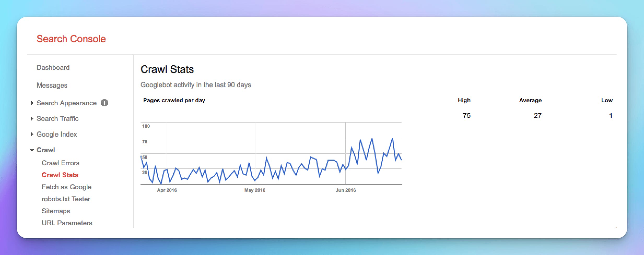This screenshot has height=255, width=644.
Task: Open the Dashboard page
Action: click(x=53, y=68)
